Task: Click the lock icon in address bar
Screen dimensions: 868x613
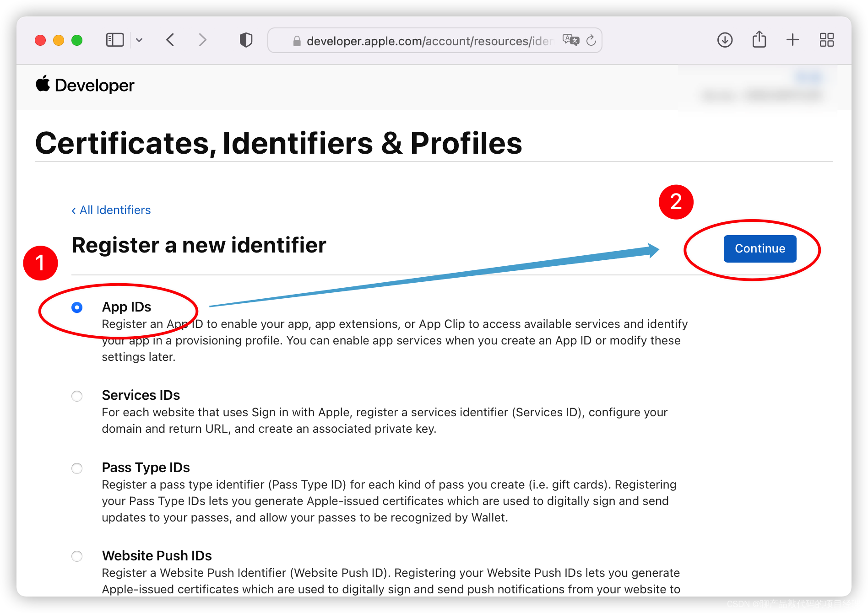Action: pos(297,41)
